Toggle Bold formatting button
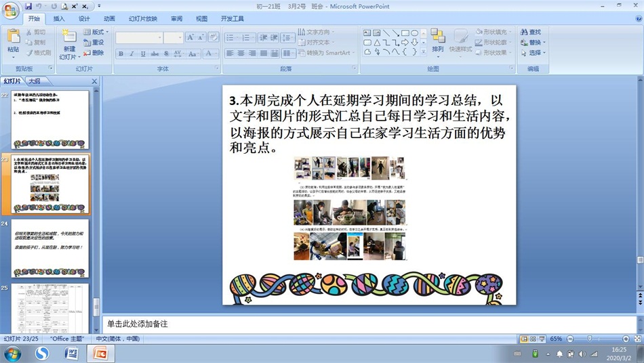 pos(121,54)
